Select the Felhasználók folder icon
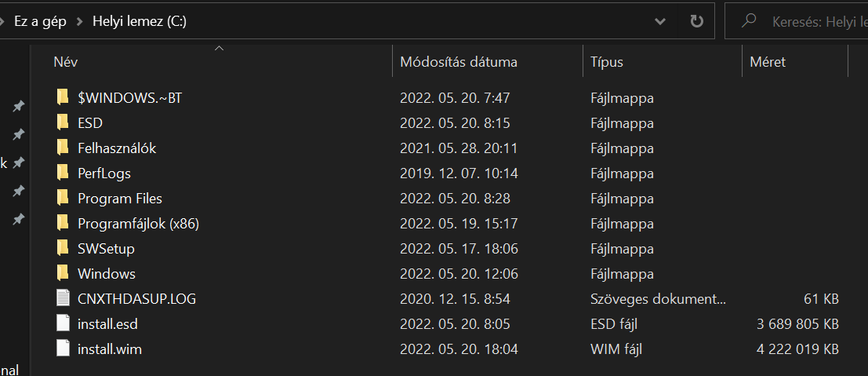The height and width of the screenshot is (376, 868). click(x=63, y=148)
